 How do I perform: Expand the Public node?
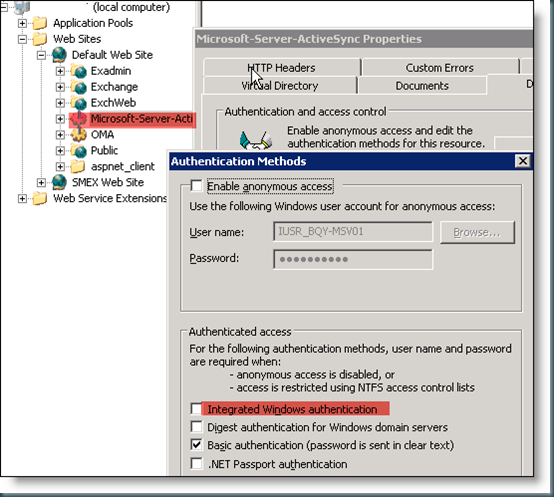click(x=60, y=150)
